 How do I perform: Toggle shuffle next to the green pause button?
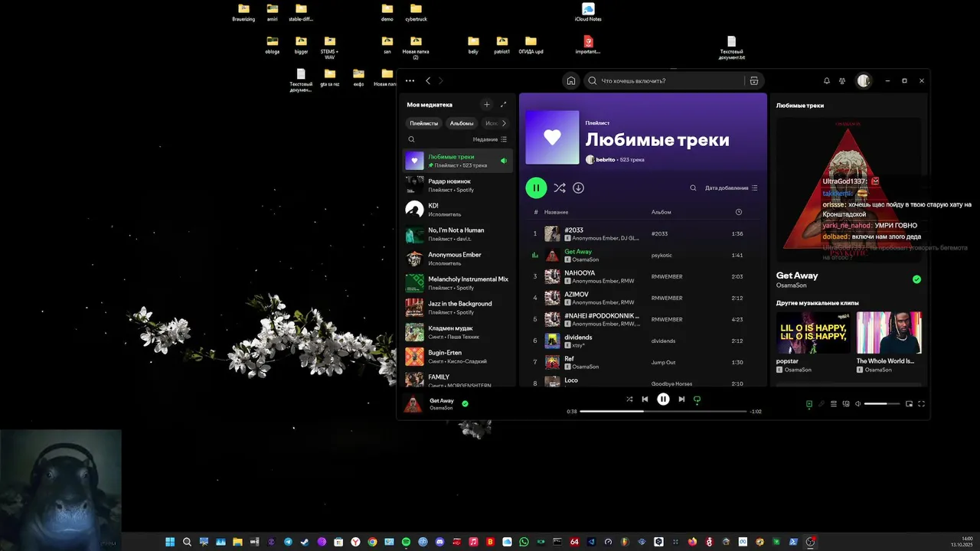[x=560, y=187]
